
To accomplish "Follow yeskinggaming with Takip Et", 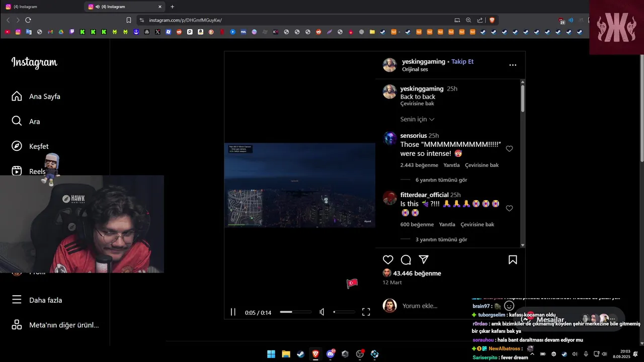I will click(462, 61).
